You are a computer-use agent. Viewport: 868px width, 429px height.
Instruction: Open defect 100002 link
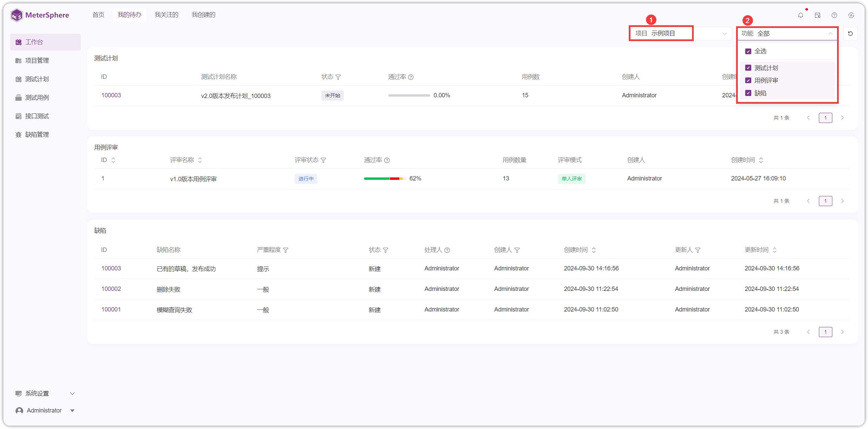(111, 289)
